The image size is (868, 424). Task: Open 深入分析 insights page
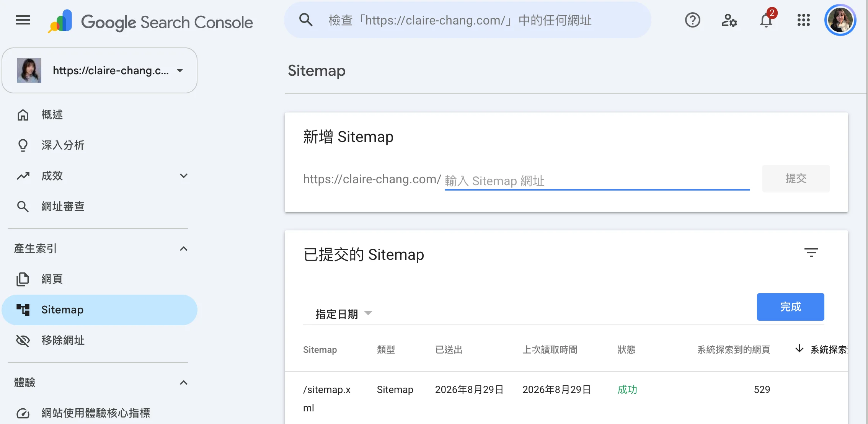point(100,145)
